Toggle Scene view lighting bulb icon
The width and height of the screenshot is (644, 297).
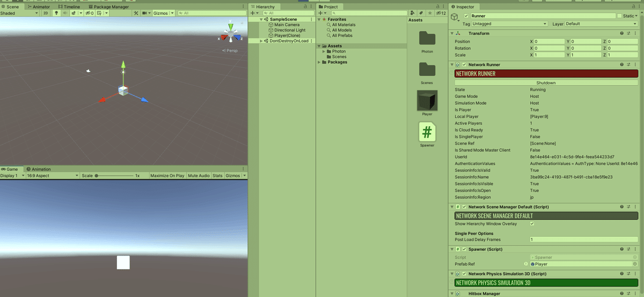(x=56, y=13)
